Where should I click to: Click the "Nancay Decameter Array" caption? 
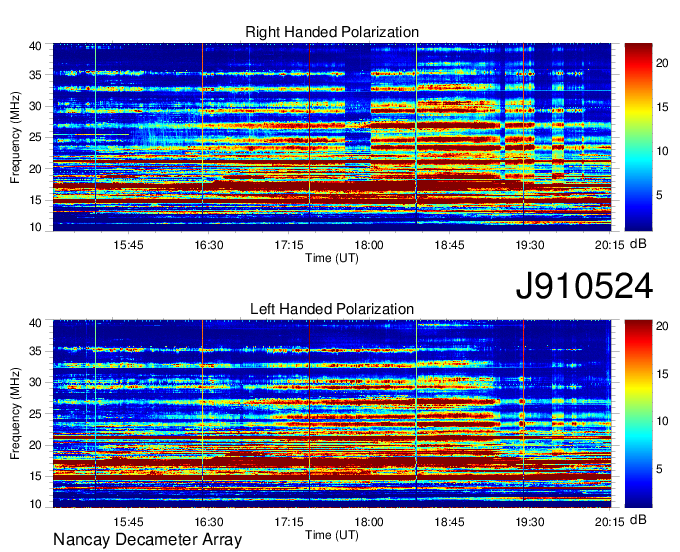(x=147, y=540)
